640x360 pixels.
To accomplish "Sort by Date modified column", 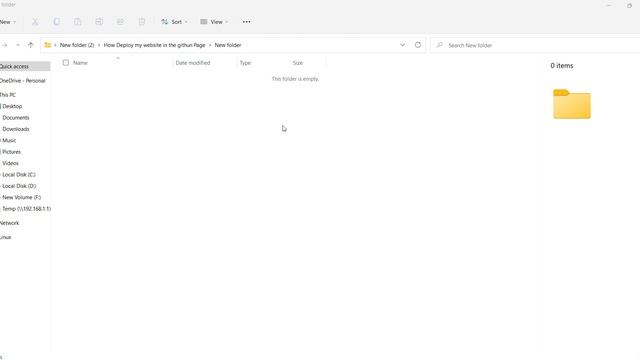I will 193,63.
